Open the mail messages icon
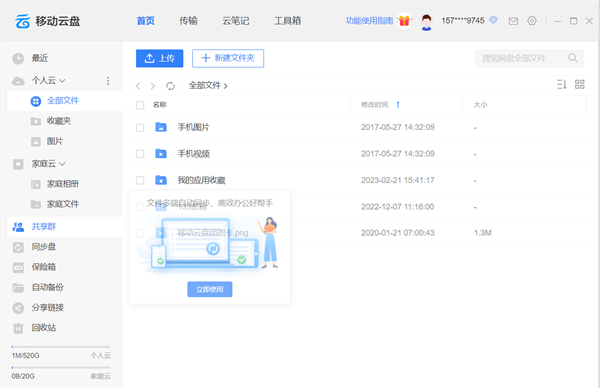This screenshot has width=600, height=388. (x=513, y=21)
